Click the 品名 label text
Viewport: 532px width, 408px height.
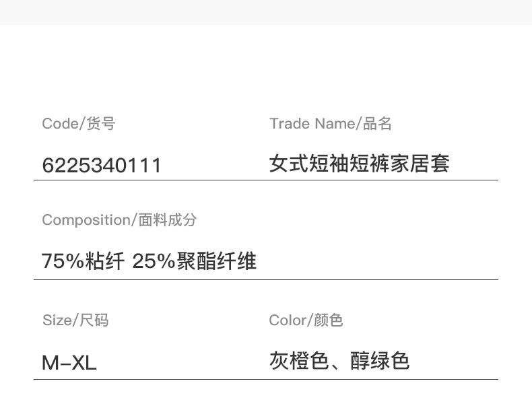(377, 124)
